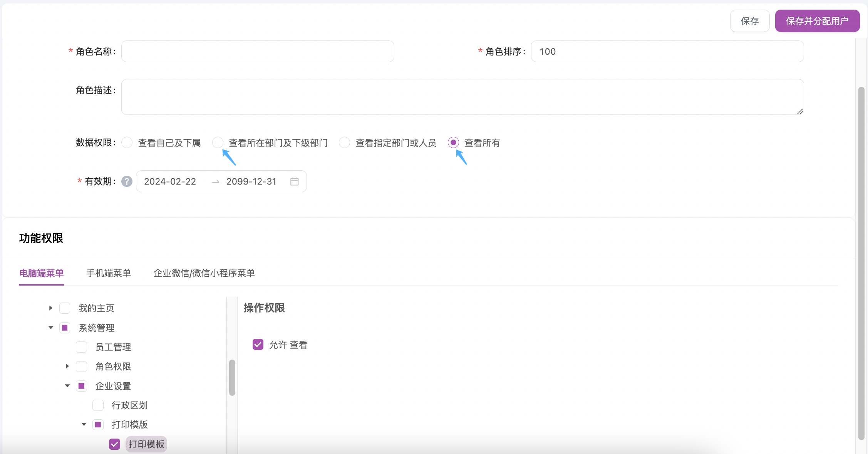Click the 功能权限 section heading

click(x=41, y=238)
